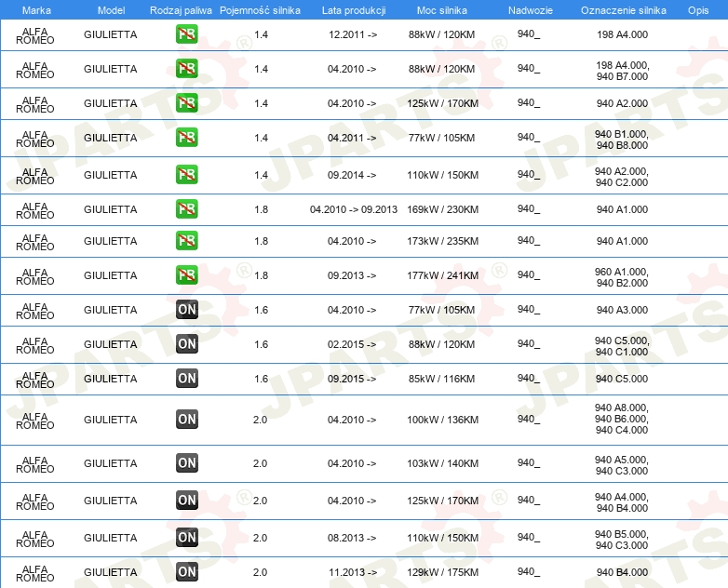
Task: Select the 129kW / 175KM power cell
Action: [442, 572]
